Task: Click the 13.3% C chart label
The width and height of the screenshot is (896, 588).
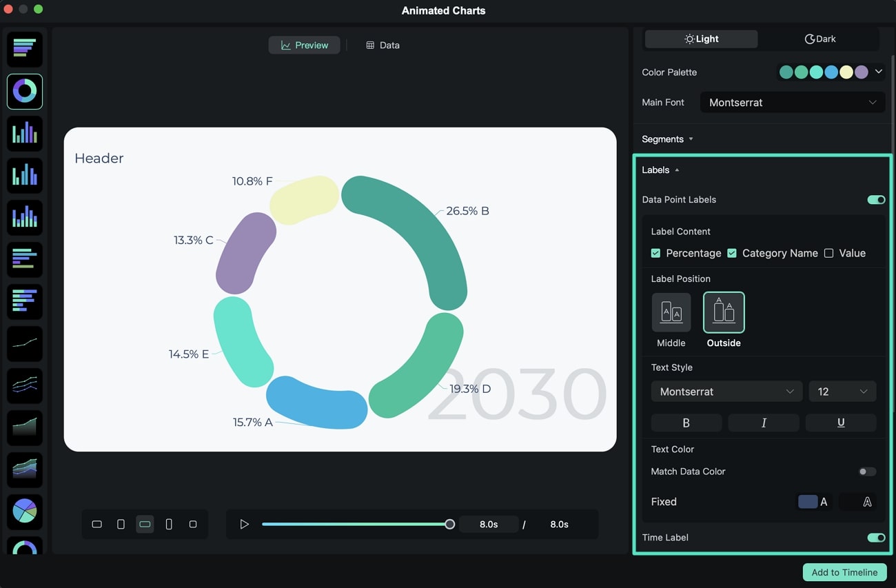Action: point(194,240)
